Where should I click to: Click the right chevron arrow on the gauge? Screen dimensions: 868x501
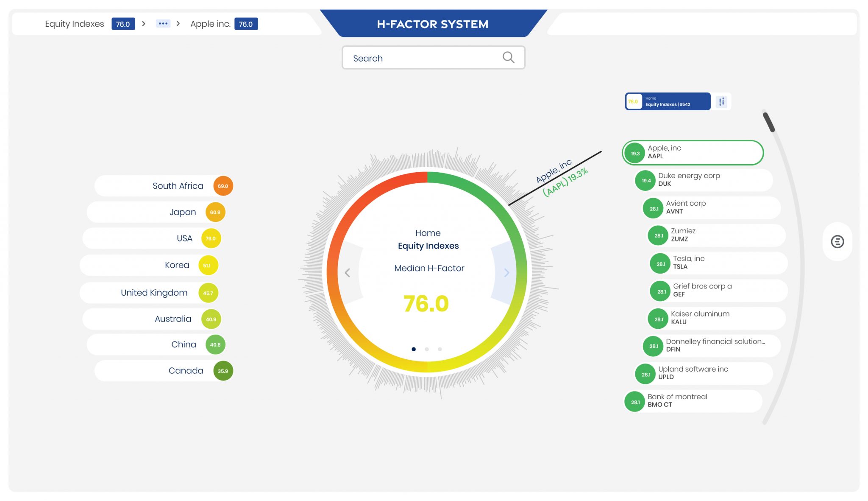pyautogui.click(x=506, y=273)
